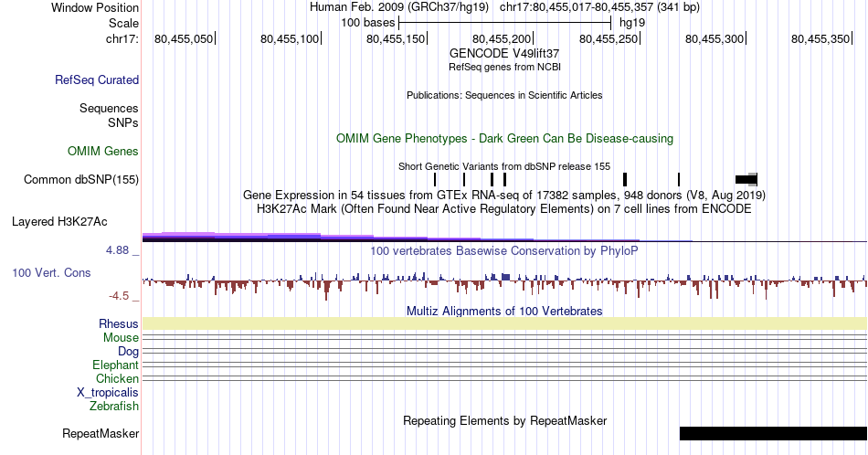Click Multiz Alignments of 100 Vertebrates title
Screen dimensions: 868x455
point(504,311)
